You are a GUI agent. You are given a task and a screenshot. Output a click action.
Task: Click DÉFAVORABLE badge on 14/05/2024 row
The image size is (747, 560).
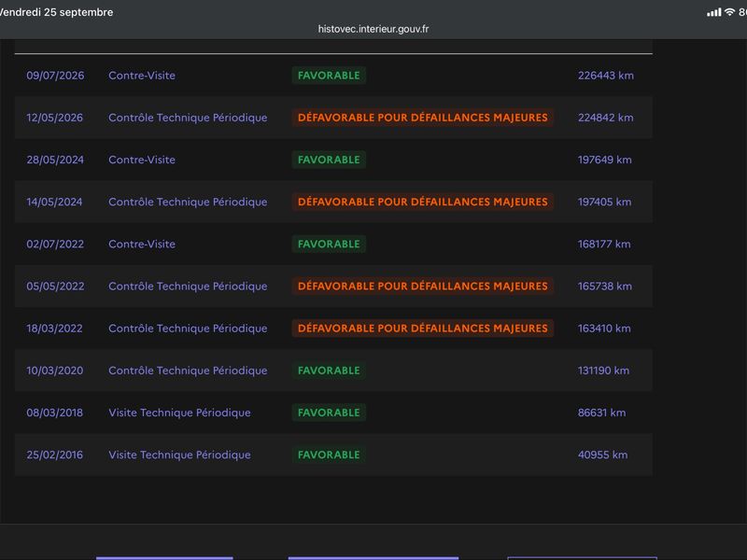tap(423, 202)
